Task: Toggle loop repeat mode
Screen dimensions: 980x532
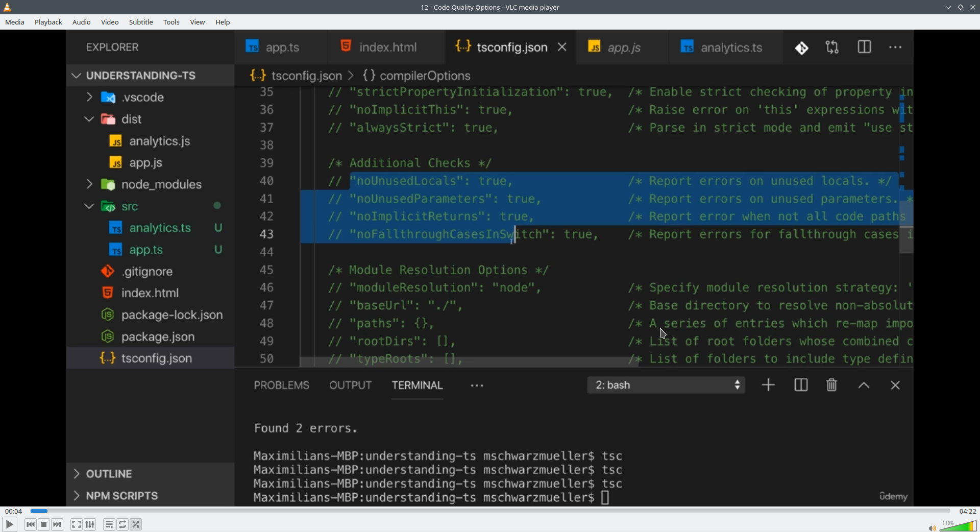Action: click(x=123, y=524)
